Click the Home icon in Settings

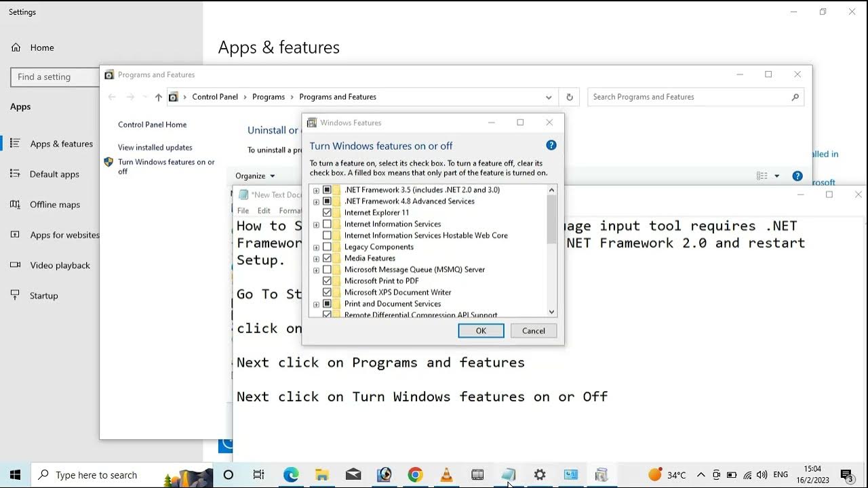(x=16, y=47)
